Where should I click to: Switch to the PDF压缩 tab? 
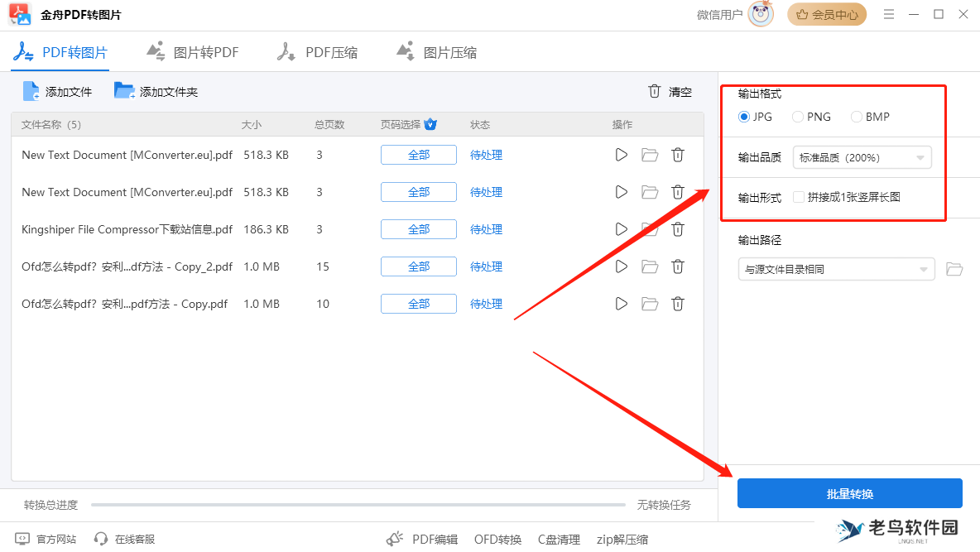[x=319, y=51]
